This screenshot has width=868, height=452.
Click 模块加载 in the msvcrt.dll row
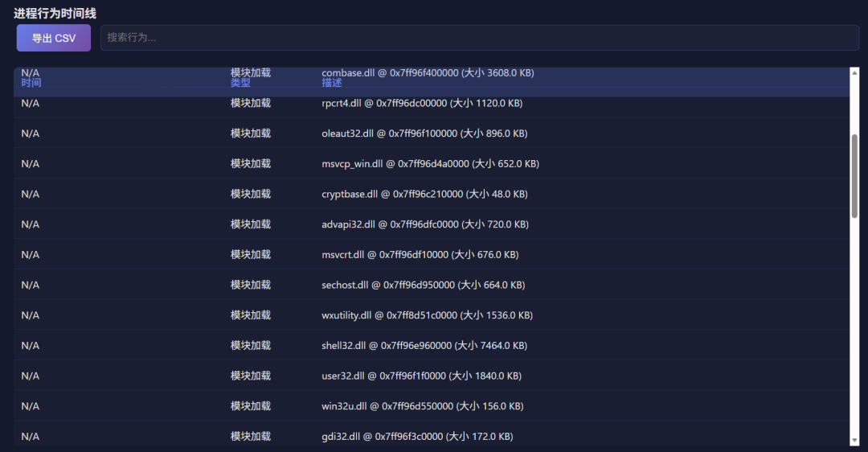coord(251,255)
